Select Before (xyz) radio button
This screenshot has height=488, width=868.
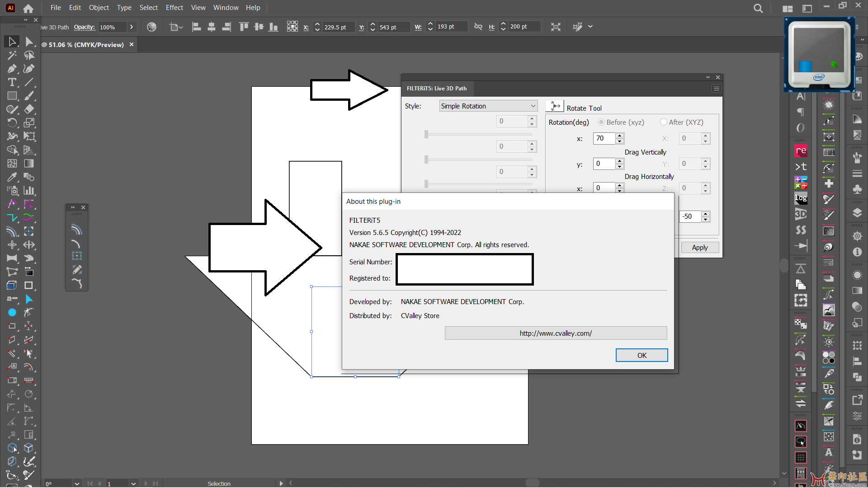tap(601, 122)
